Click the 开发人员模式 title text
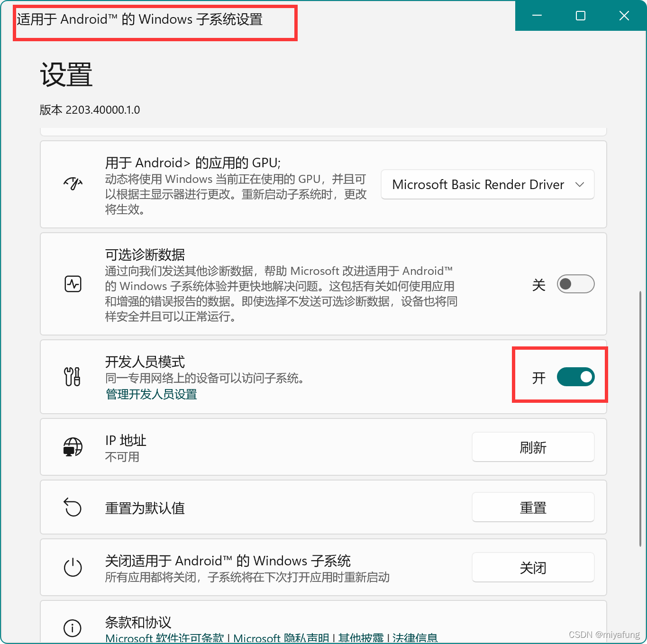Image resolution: width=647 pixels, height=644 pixels. click(x=145, y=362)
